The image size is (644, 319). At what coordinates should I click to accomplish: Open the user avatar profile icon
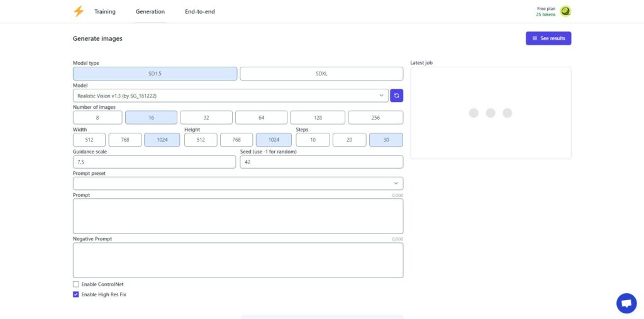[565, 11]
